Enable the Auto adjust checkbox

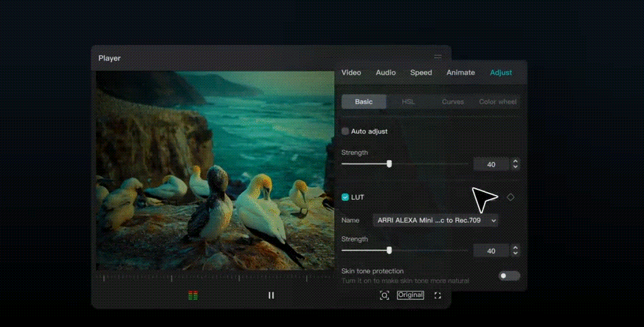345,131
